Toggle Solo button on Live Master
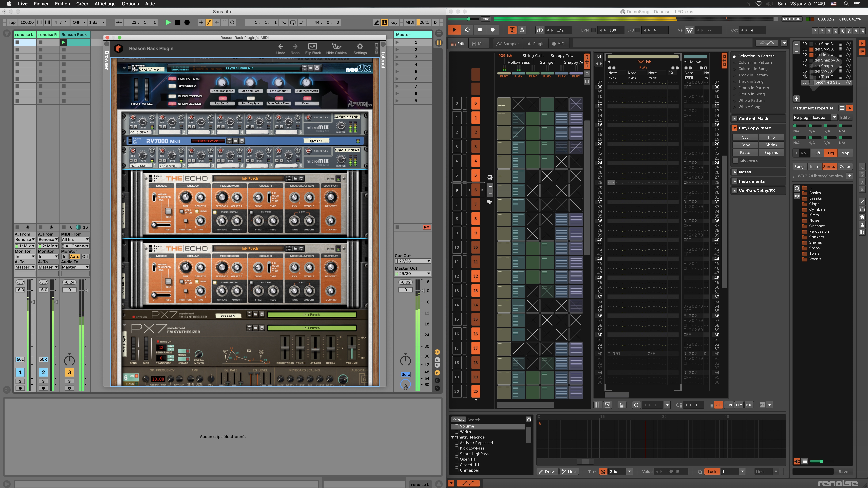Viewport: 868px width, 488px height. click(406, 374)
